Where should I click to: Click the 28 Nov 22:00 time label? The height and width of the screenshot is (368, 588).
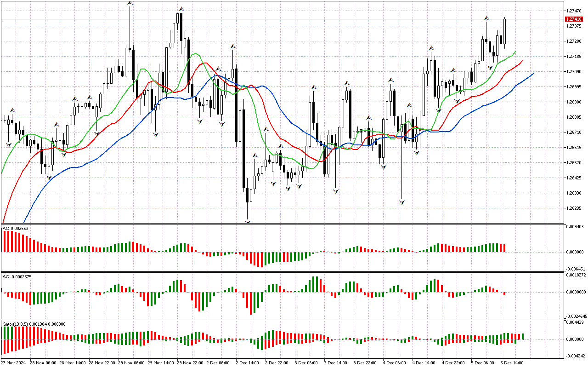(102, 363)
